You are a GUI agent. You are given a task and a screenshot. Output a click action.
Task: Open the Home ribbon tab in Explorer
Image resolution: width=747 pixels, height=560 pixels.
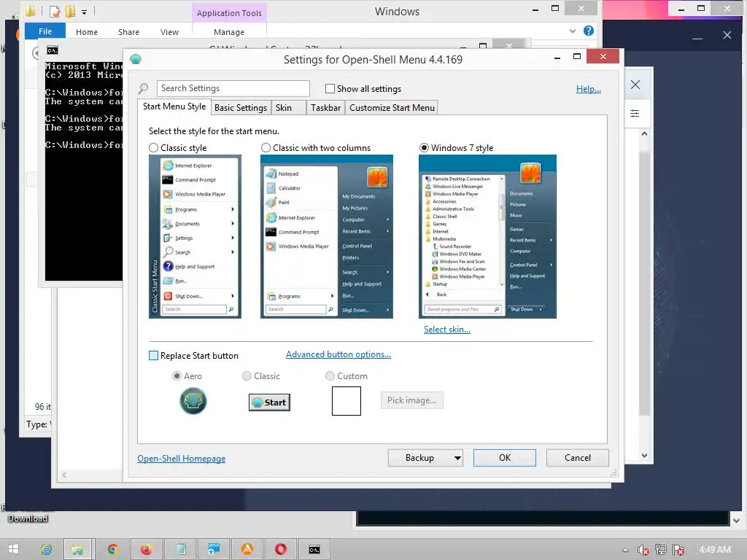(87, 32)
